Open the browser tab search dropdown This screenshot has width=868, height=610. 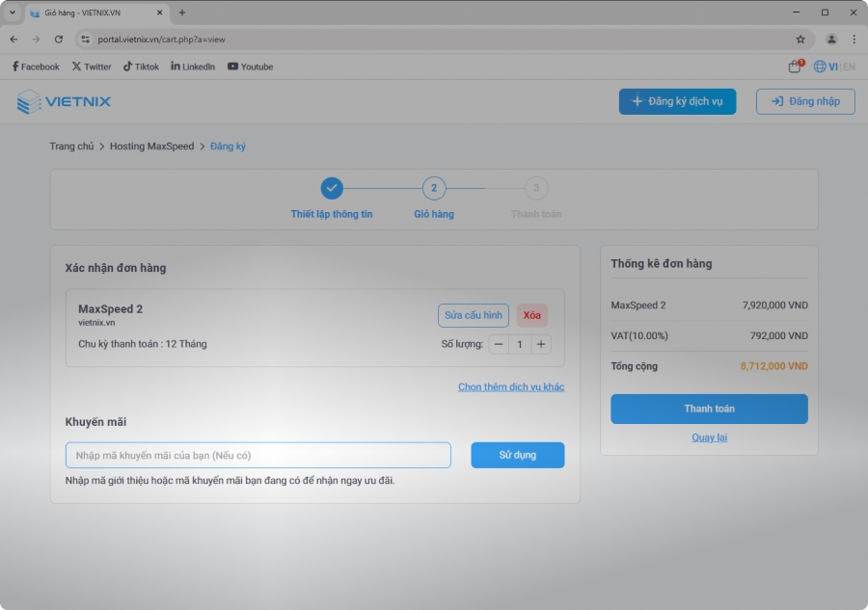click(13, 13)
